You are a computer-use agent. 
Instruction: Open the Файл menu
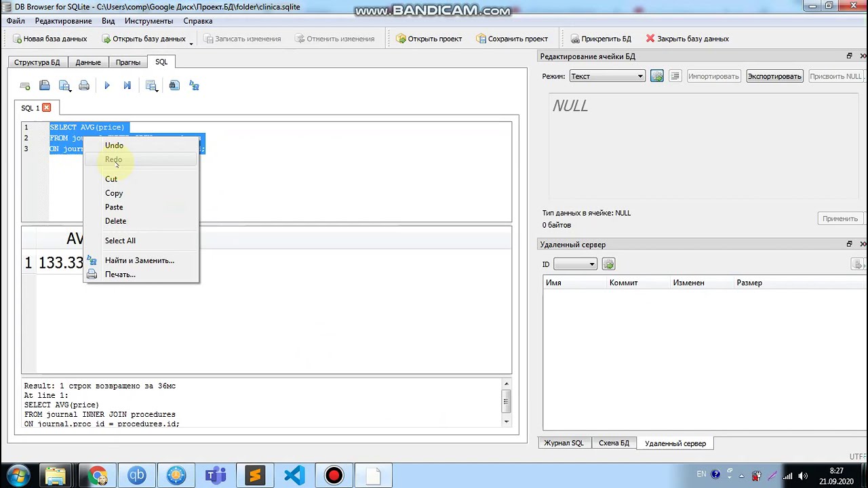click(16, 21)
